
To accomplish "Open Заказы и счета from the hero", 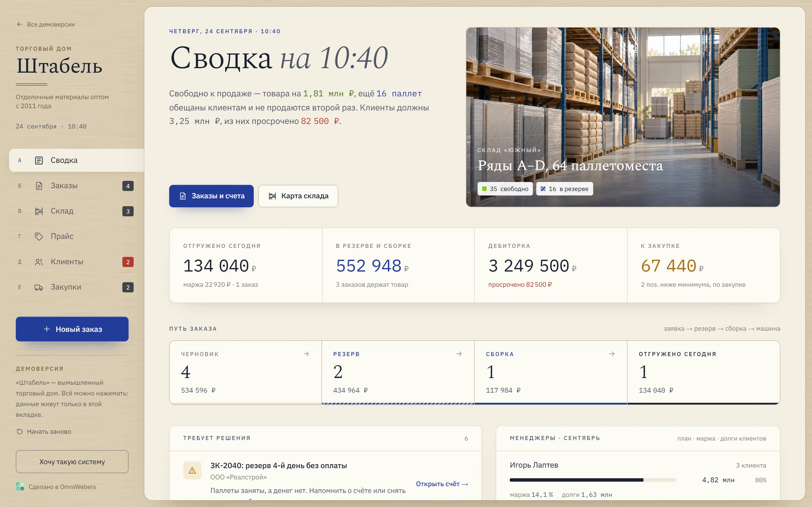I will (211, 196).
